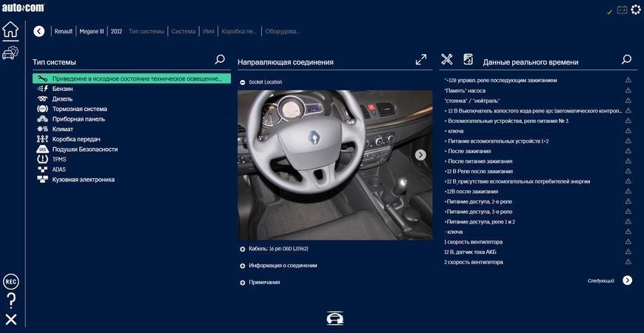The height and width of the screenshot is (333, 644).
Task: Select Бензин system type
Action: click(x=132, y=89)
